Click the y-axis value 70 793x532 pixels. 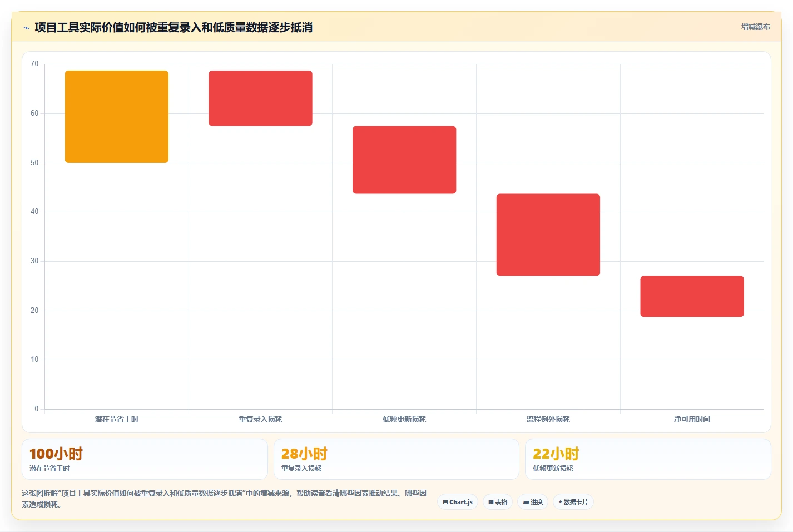pos(34,64)
